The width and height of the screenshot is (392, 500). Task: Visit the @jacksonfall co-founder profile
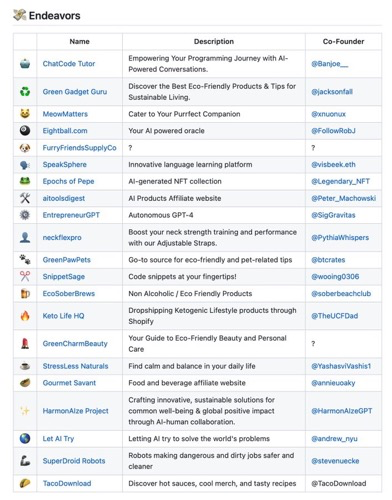point(332,92)
